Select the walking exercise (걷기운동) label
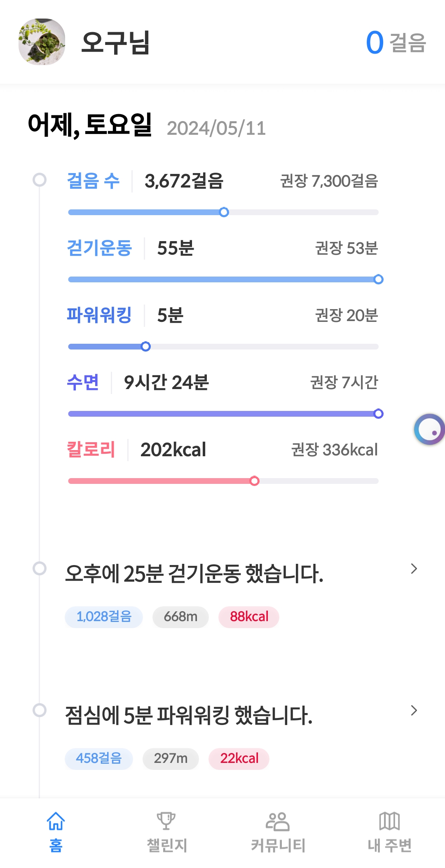The height and width of the screenshot is (868, 445). (x=99, y=248)
